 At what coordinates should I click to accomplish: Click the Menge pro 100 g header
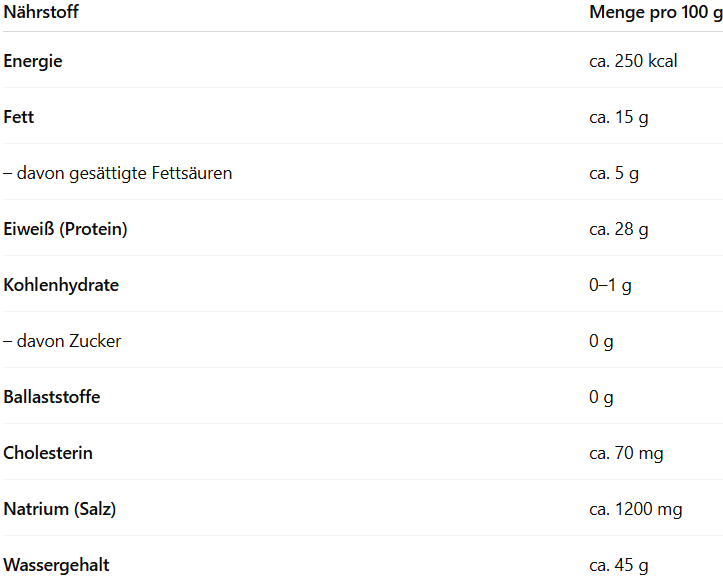coord(656,13)
